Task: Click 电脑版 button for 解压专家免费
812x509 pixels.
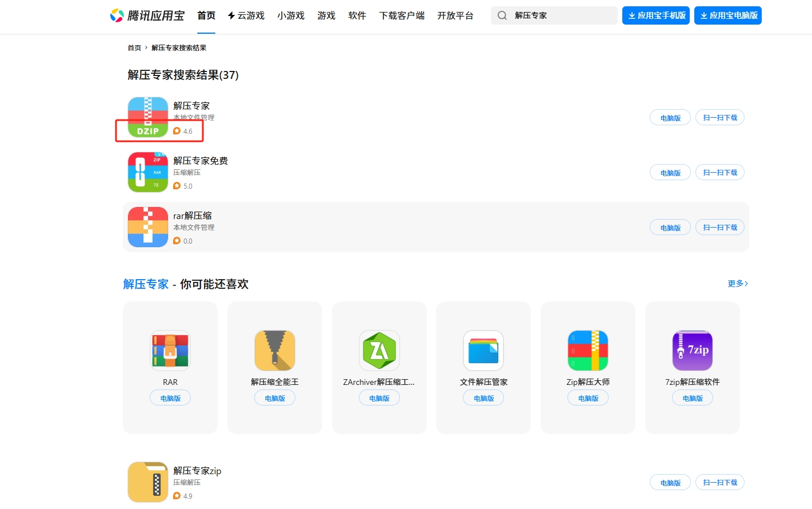Action: [670, 173]
